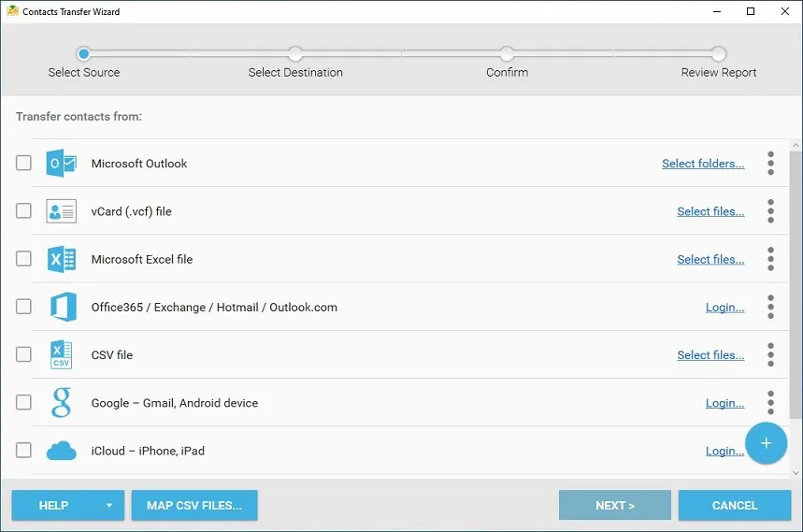The image size is (803, 532).
Task: Click the source list scrollbar down arrow
Action: 796,473
